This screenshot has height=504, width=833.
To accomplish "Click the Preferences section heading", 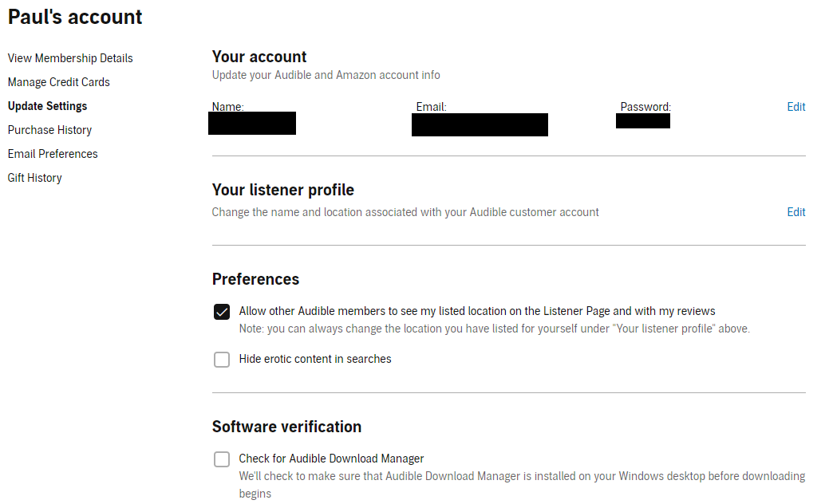I will tap(255, 279).
